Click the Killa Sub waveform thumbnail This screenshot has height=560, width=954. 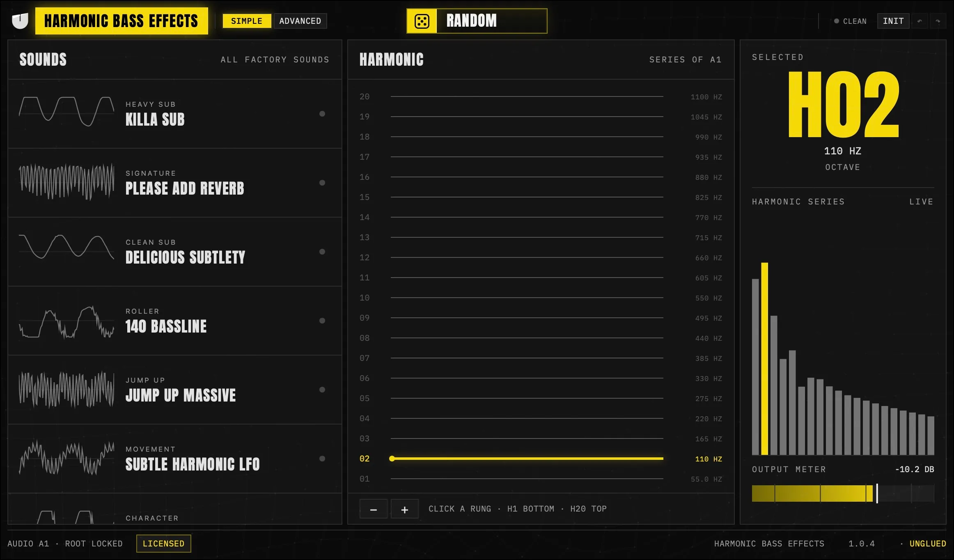[67, 111]
